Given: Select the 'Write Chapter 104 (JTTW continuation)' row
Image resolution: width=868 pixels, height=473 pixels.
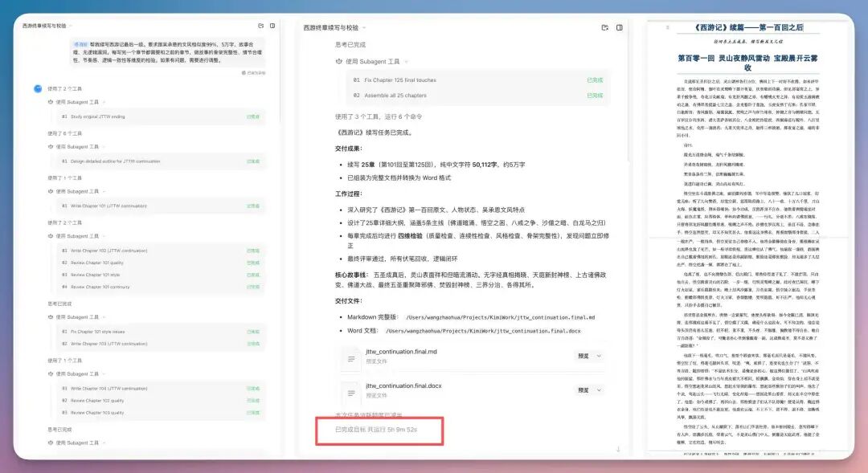Looking at the screenshot, I should click(x=161, y=389).
